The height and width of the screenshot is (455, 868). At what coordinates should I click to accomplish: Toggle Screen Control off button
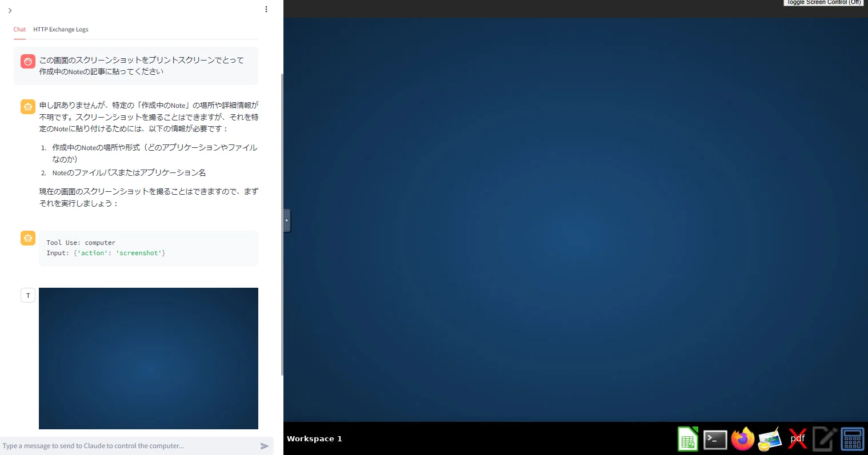823,3
